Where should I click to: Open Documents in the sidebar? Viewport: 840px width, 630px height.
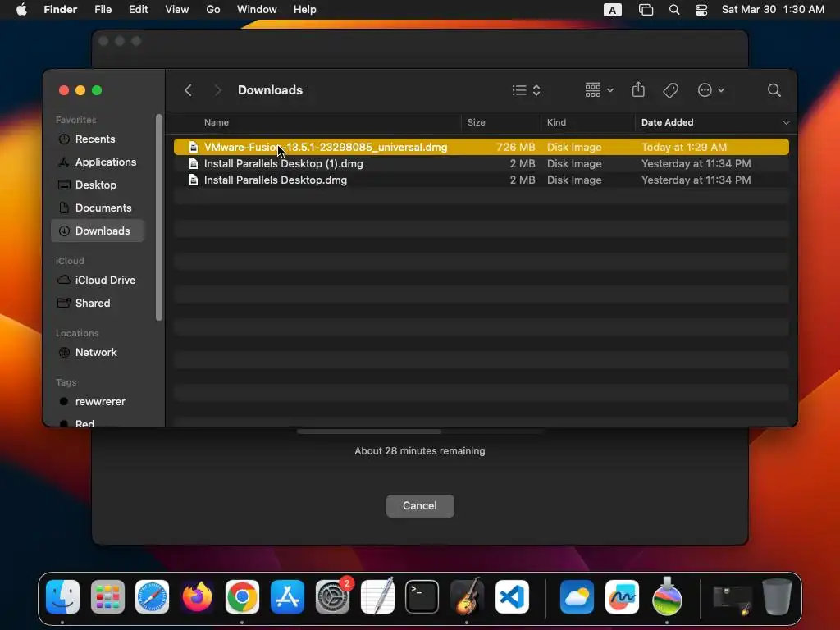[103, 208]
